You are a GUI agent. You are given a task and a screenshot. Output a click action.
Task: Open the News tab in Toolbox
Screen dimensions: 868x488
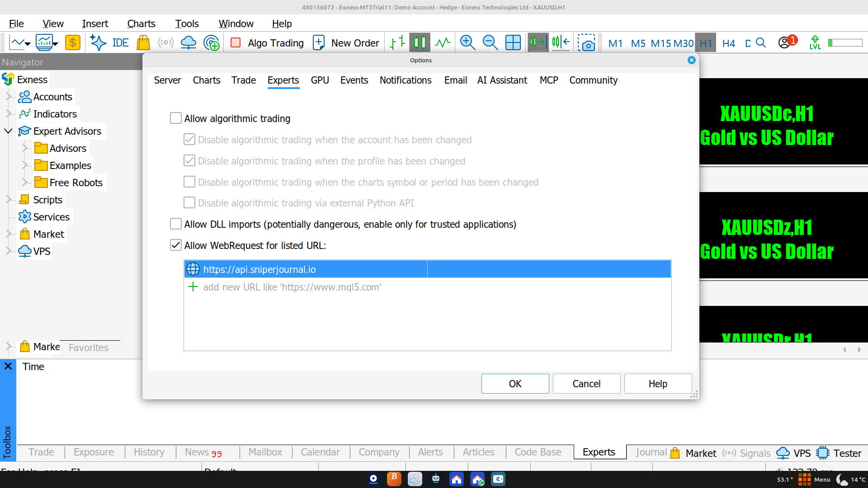(203, 452)
